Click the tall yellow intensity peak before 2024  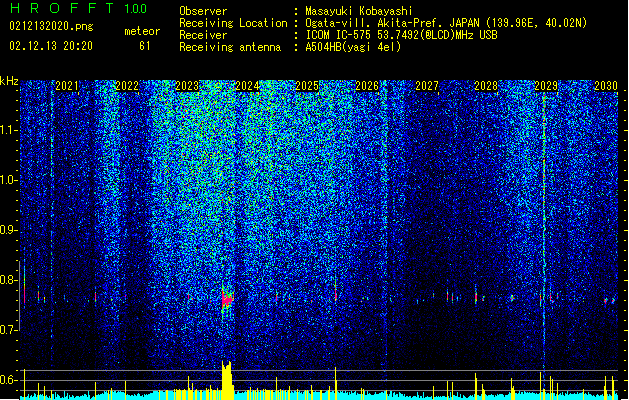[227, 380]
